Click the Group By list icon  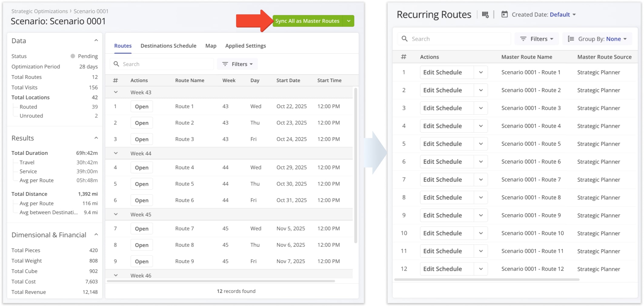(x=571, y=39)
